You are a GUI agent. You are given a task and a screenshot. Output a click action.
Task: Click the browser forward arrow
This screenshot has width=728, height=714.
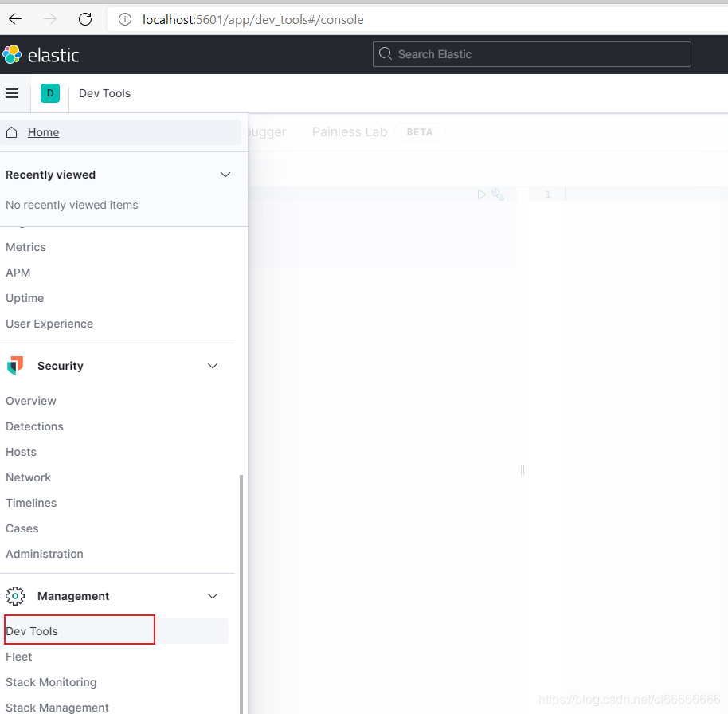pos(50,19)
